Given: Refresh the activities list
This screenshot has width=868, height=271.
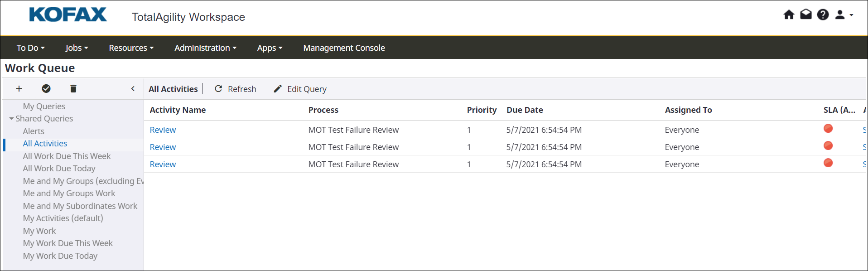Looking at the screenshot, I should (235, 89).
